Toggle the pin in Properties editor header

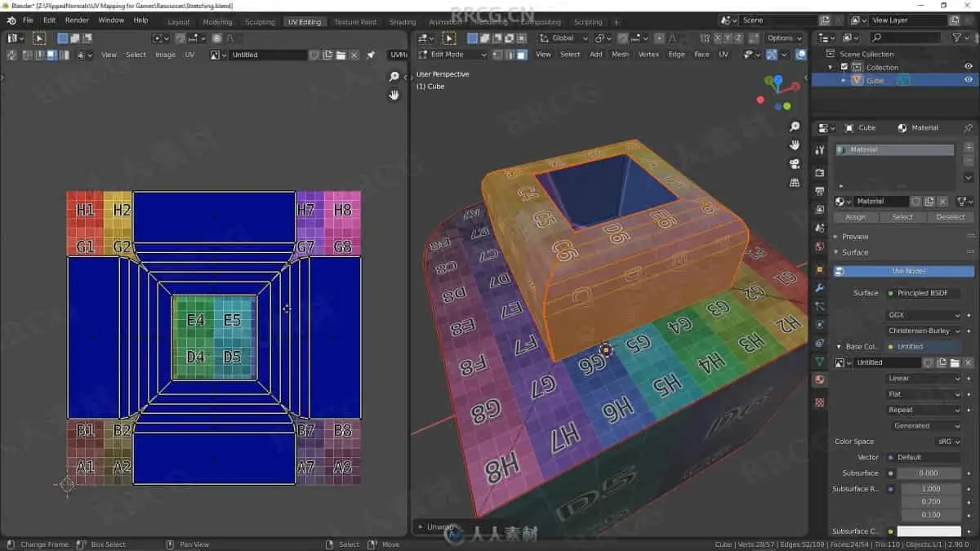pyautogui.click(x=969, y=128)
